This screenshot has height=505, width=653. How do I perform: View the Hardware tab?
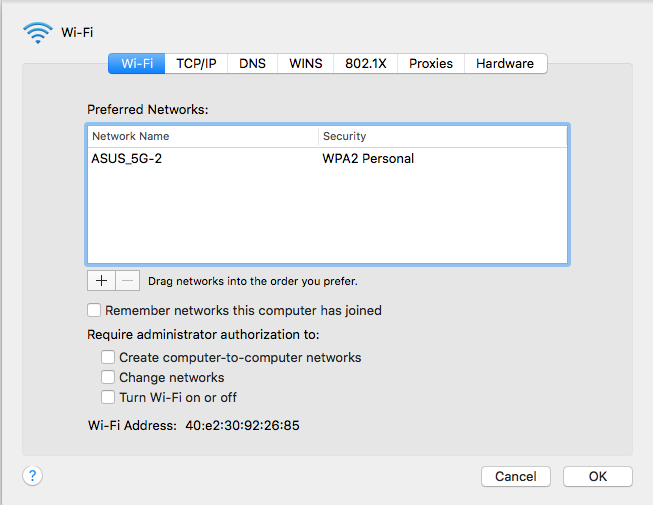[x=505, y=63]
